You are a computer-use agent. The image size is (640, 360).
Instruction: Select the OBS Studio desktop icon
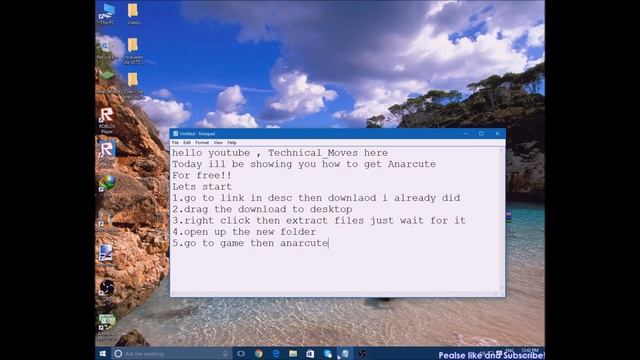pyautogui.click(x=107, y=291)
